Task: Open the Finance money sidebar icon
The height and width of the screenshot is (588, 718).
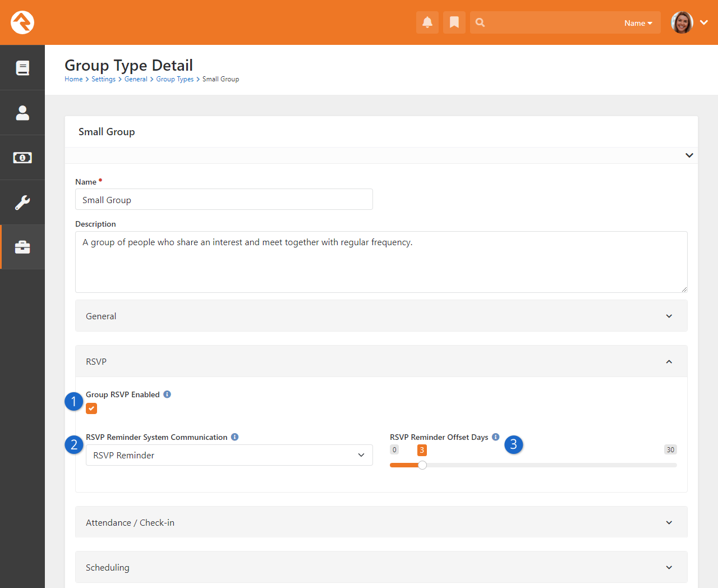Action: coord(22,158)
